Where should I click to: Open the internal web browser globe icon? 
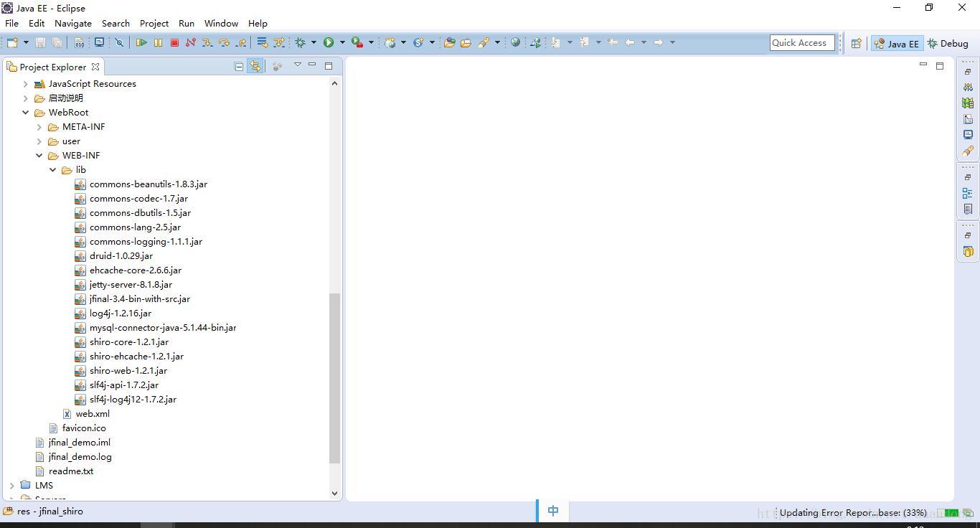click(x=515, y=42)
